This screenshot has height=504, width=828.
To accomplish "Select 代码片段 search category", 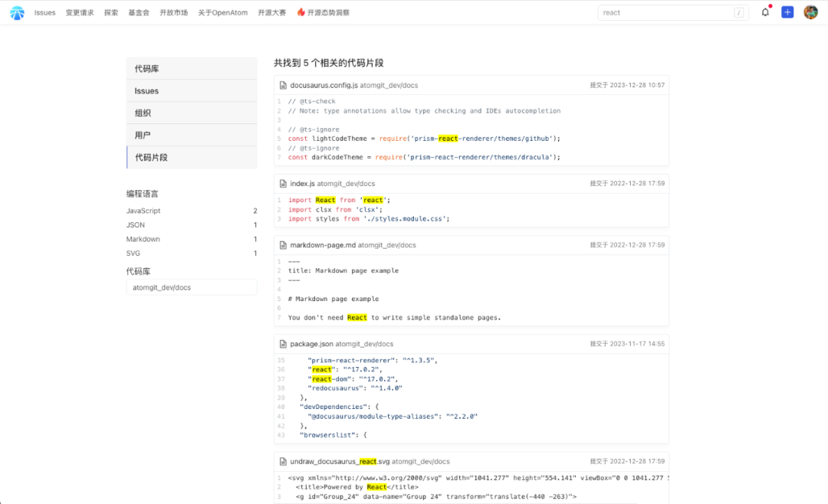I will click(192, 157).
